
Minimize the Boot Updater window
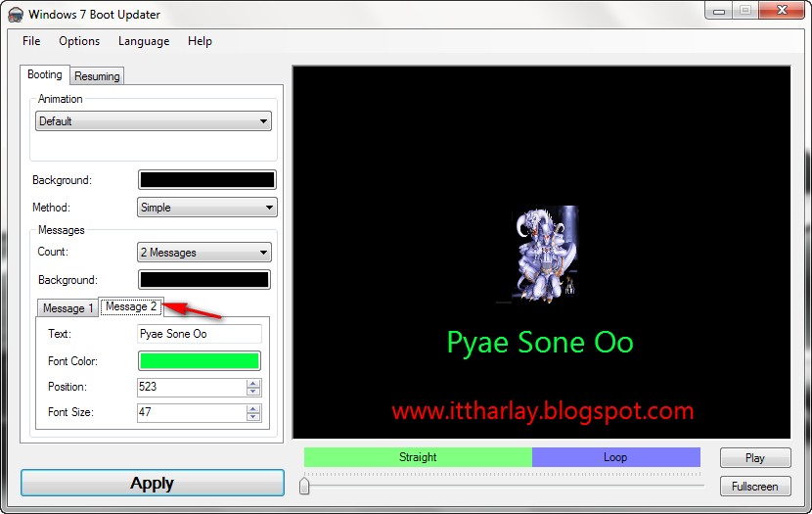(x=719, y=11)
